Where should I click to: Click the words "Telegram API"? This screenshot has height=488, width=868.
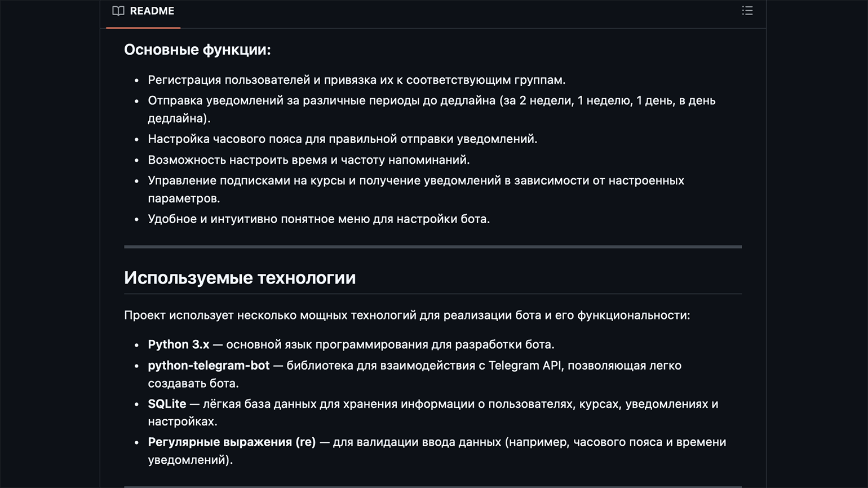click(524, 365)
